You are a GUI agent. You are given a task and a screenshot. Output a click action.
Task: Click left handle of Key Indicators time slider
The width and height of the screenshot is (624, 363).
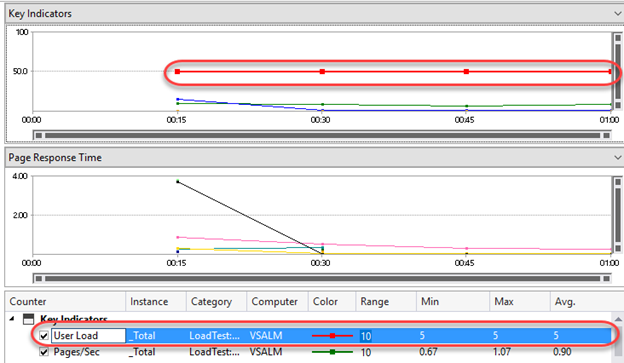[39, 135]
